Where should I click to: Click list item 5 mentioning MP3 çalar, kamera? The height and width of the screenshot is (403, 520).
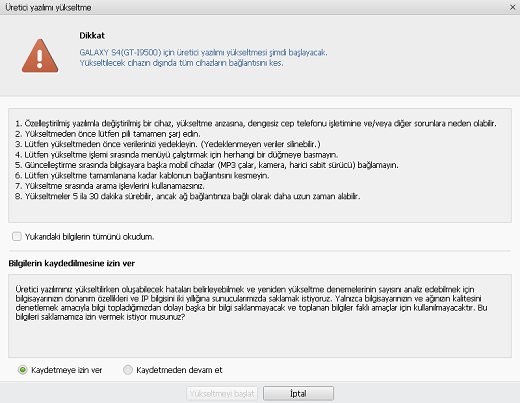point(207,165)
